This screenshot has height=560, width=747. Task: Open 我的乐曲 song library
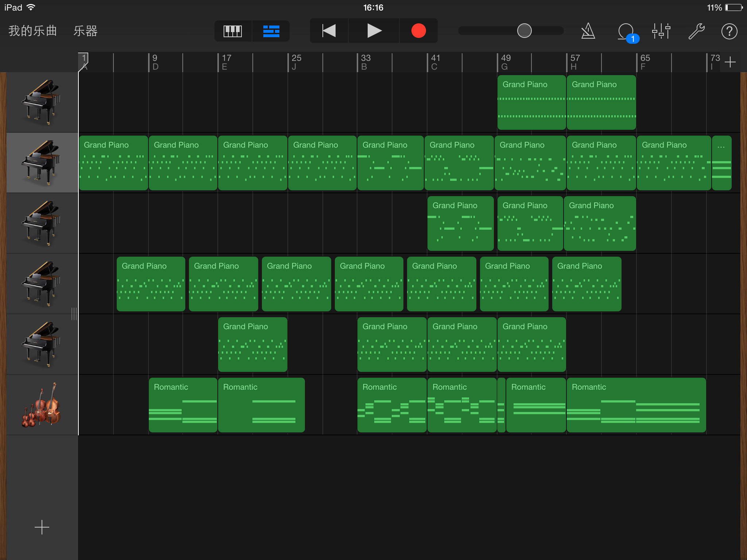(x=33, y=31)
